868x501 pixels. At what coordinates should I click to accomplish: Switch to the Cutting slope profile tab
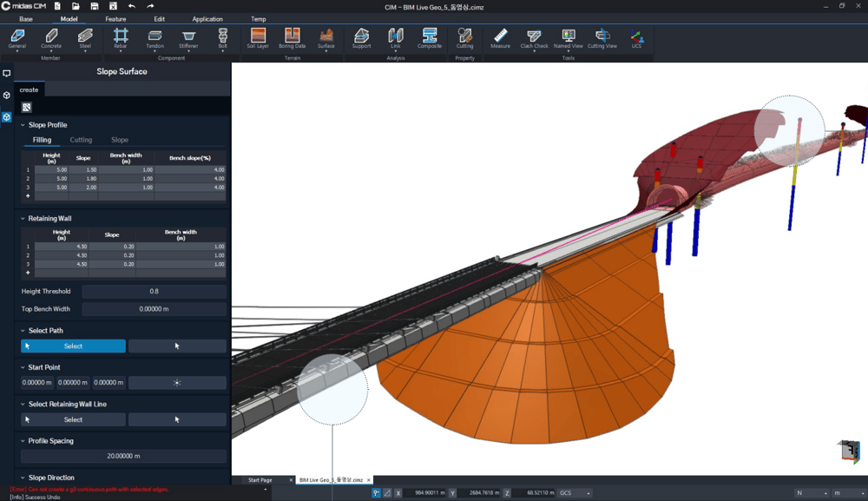coord(81,140)
